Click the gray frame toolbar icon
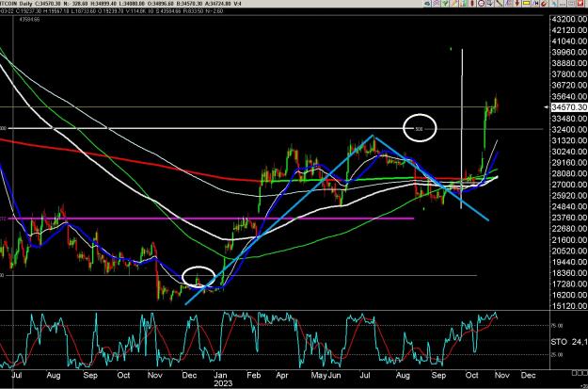Image resolution: width=588 pixels, height=389 pixels. [571, 4]
